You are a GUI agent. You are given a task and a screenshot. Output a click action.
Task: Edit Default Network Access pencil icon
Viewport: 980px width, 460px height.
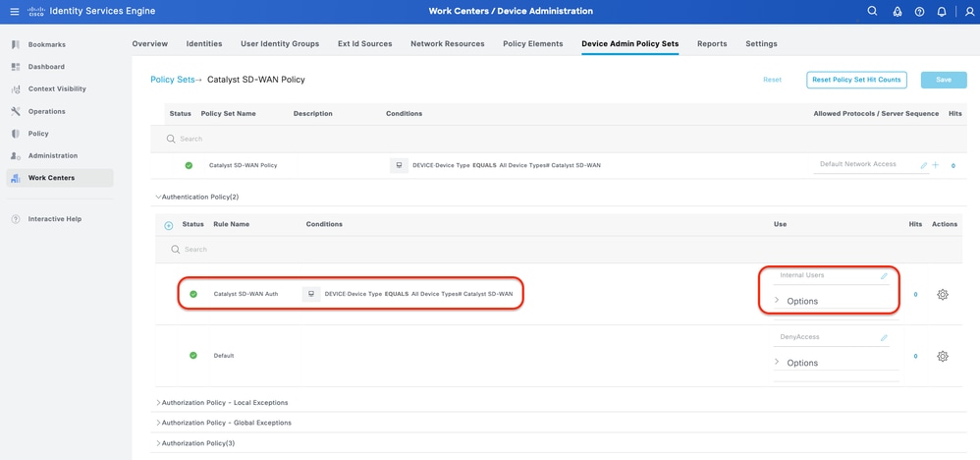(924, 165)
